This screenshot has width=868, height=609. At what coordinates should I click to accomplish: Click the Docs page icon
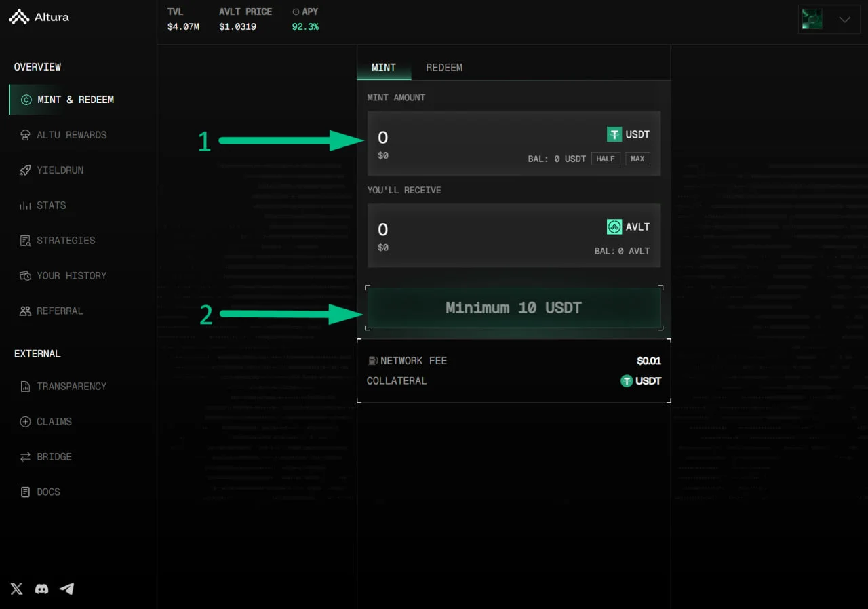pyautogui.click(x=26, y=492)
